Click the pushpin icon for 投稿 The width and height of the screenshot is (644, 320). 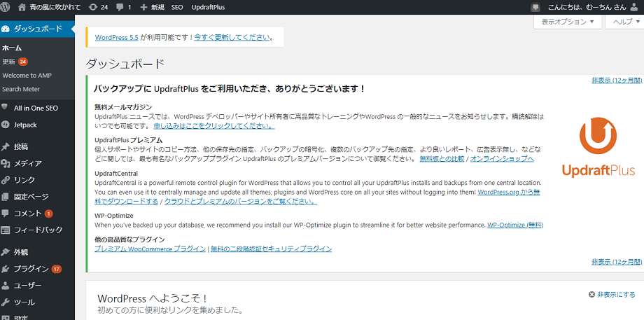click(5, 146)
